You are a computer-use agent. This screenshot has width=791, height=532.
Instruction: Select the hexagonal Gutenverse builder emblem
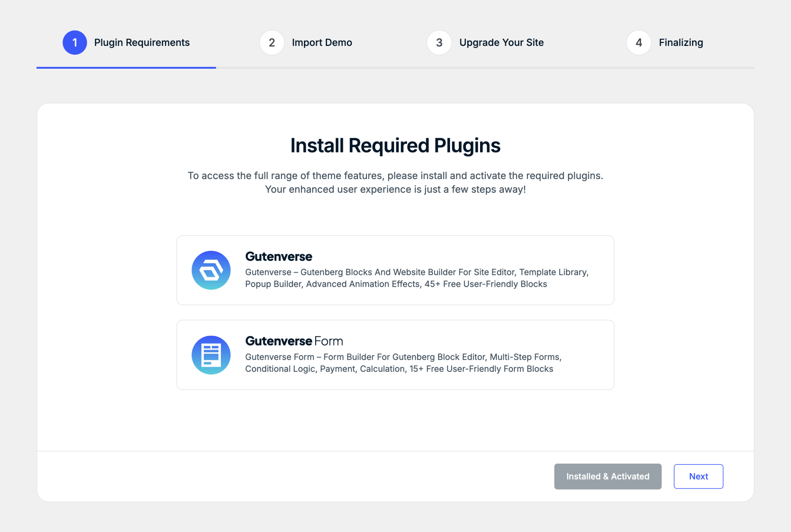point(211,270)
